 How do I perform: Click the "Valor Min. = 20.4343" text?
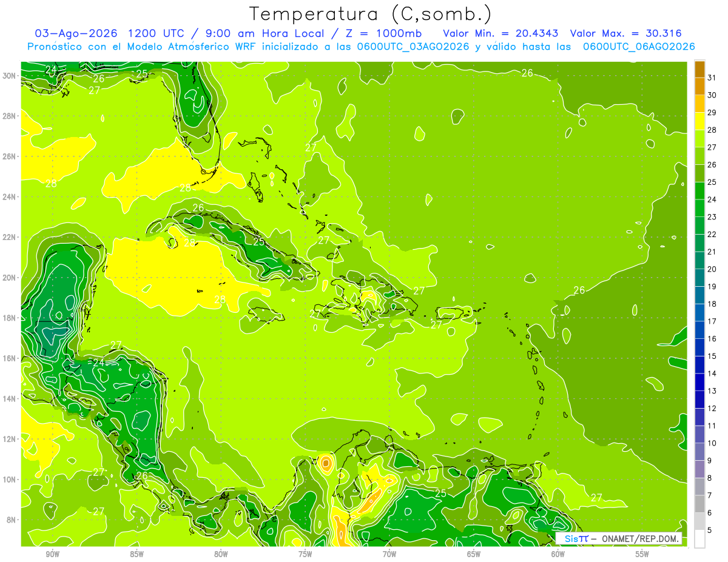coord(501,33)
